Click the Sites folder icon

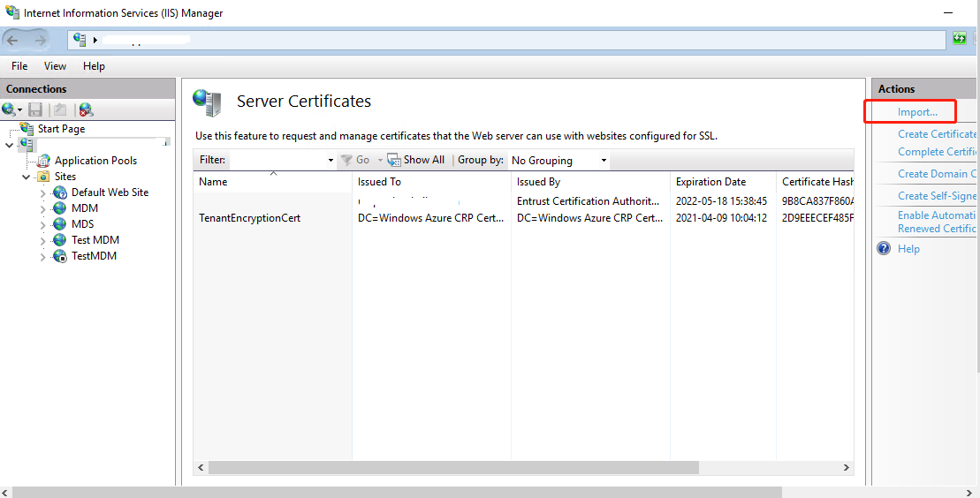point(43,177)
